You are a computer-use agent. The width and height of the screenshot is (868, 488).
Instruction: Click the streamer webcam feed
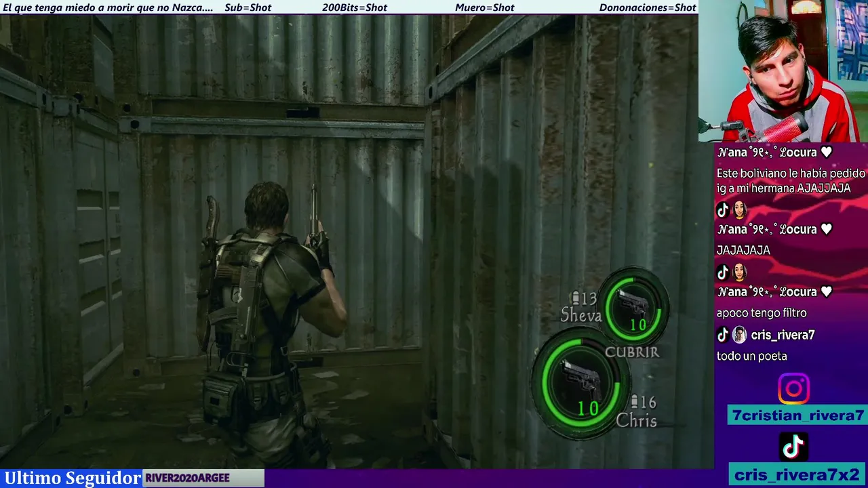pyautogui.click(x=783, y=71)
